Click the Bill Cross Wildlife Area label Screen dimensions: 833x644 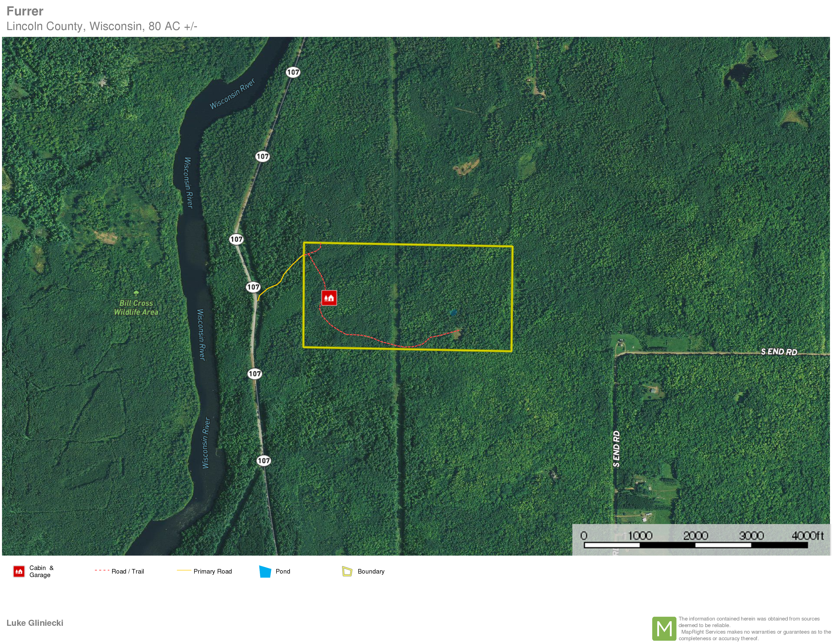pos(136,308)
